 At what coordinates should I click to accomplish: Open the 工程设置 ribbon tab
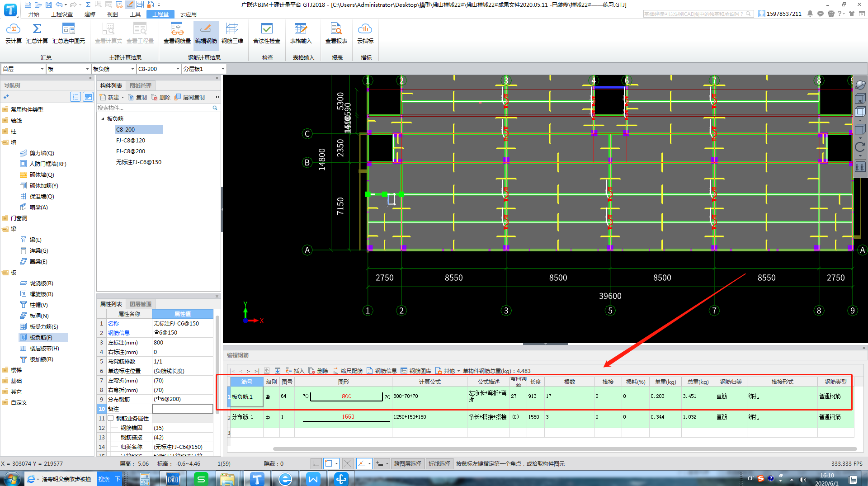point(62,14)
